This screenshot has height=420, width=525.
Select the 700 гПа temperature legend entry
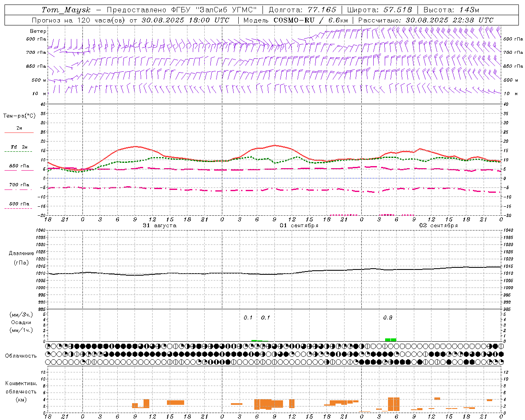19,185
